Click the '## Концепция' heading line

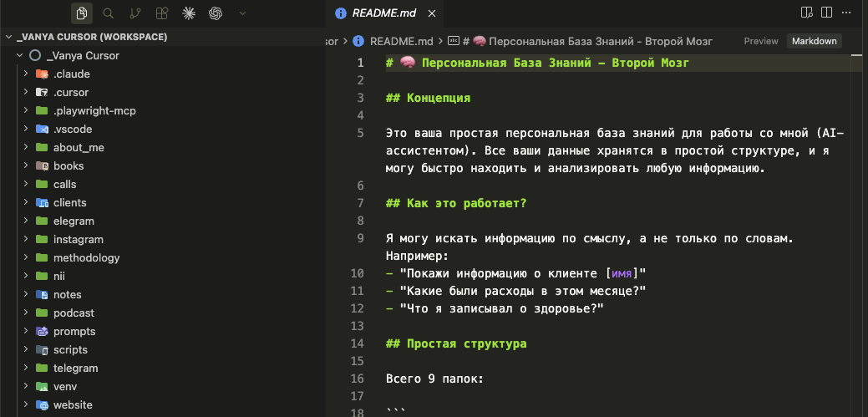click(x=428, y=98)
